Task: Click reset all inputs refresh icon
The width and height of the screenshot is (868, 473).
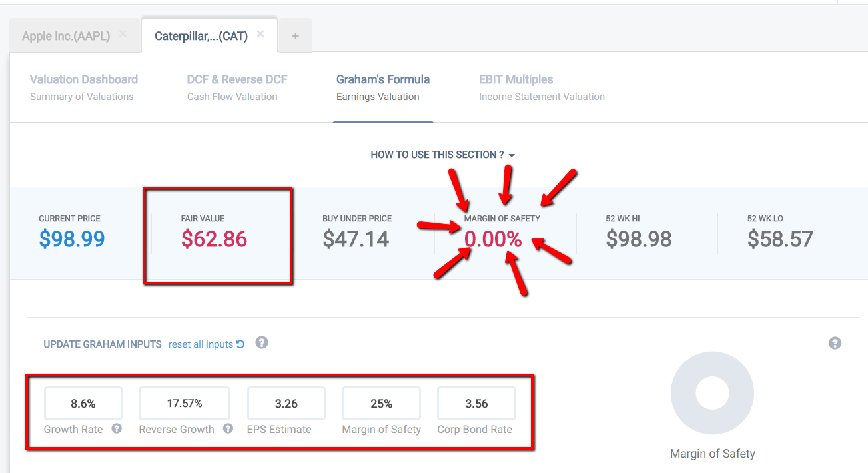Action: click(x=240, y=344)
